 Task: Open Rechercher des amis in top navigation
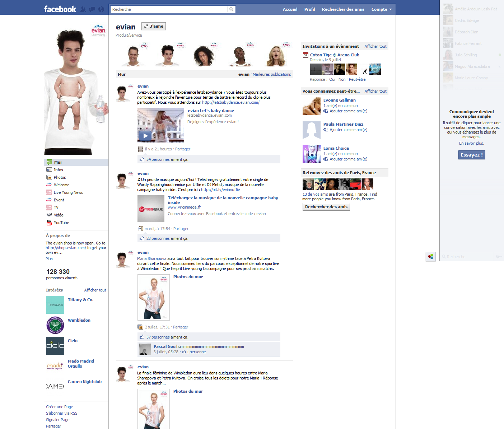tap(343, 9)
